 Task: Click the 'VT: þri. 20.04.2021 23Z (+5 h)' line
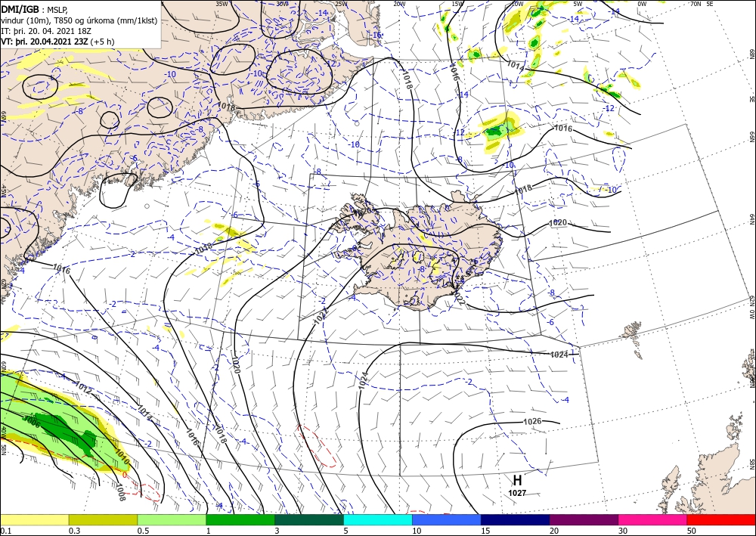(58, 42)
